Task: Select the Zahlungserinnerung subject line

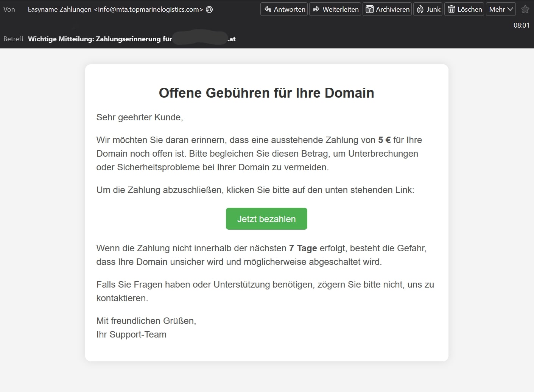Action: (131, 39)
